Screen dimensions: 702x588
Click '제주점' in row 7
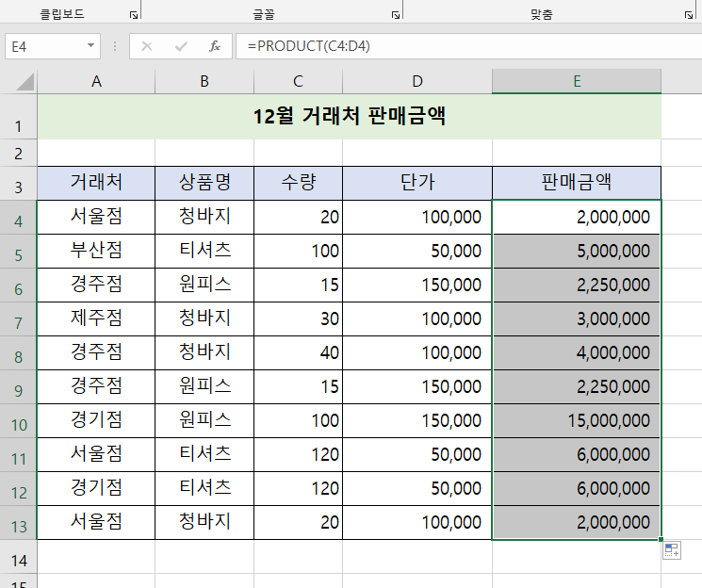96,319
